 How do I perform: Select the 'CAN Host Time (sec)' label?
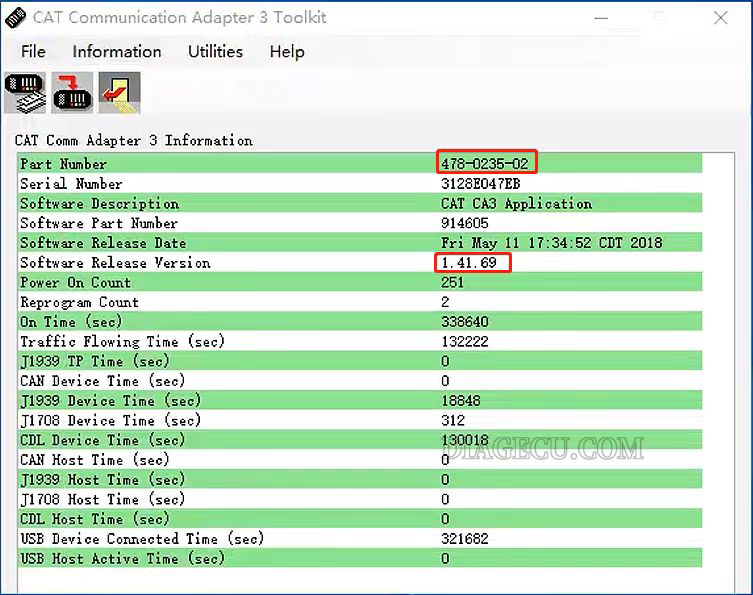(95, 460)
